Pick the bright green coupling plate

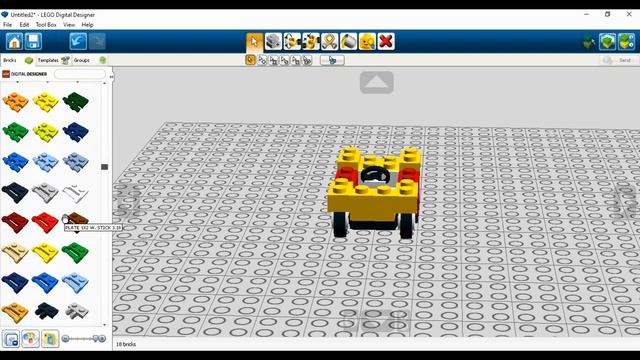[16, 132]
